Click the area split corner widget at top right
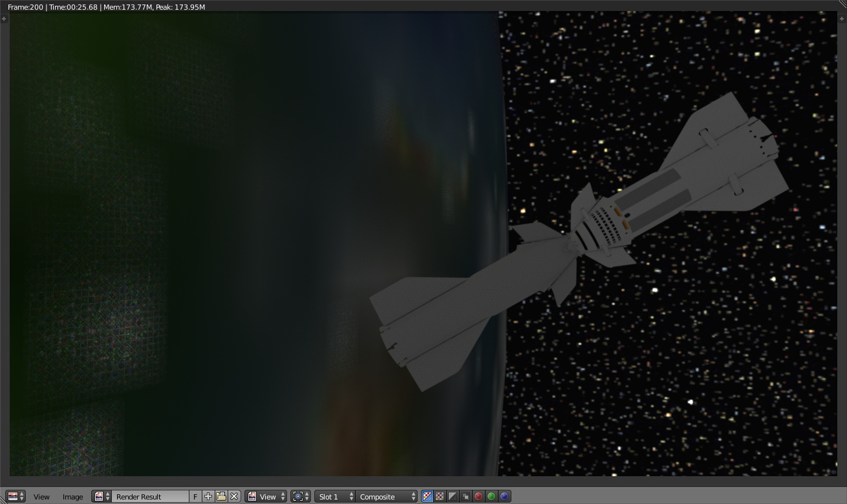The height and width of the screenshot is (504, 847). pyautogui.click(x=842, y=5)
